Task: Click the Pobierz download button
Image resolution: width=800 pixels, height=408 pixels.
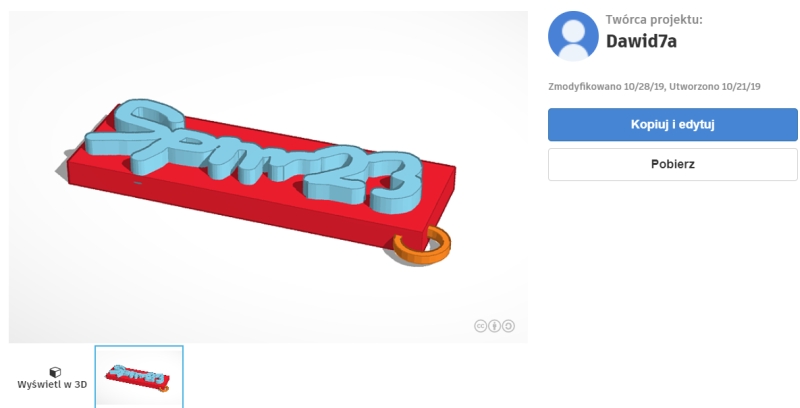Action: pyautogui.click(x=672, y=164)
